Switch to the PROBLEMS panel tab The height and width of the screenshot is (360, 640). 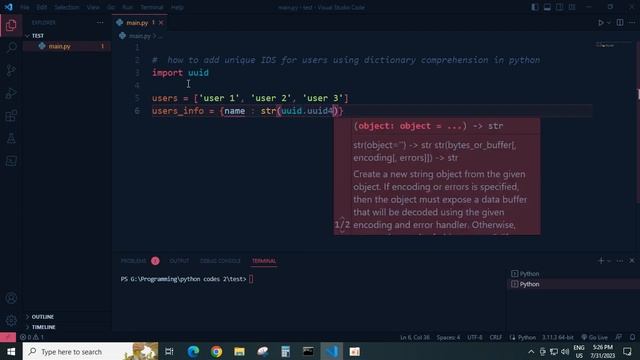pos(133,261)
